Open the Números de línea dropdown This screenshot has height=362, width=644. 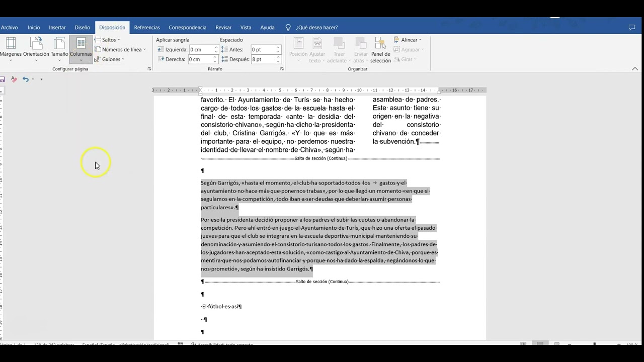(x=120, y=49)
